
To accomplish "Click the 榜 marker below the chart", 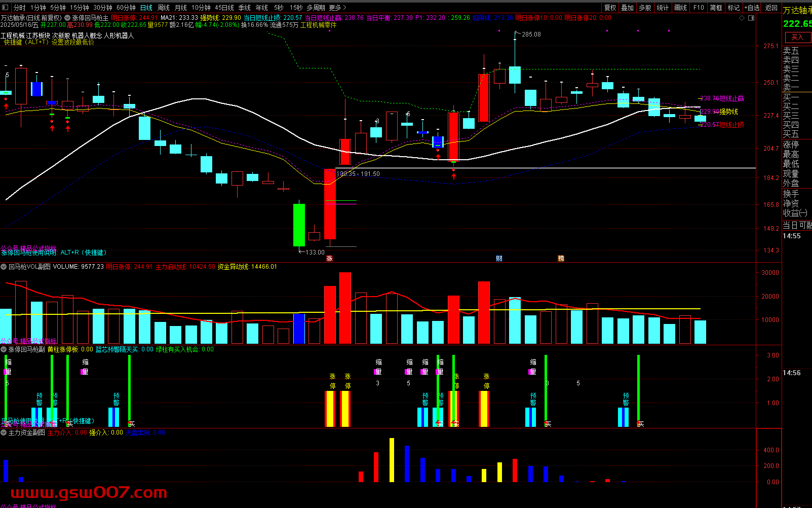I will click(x=561, y=259).
